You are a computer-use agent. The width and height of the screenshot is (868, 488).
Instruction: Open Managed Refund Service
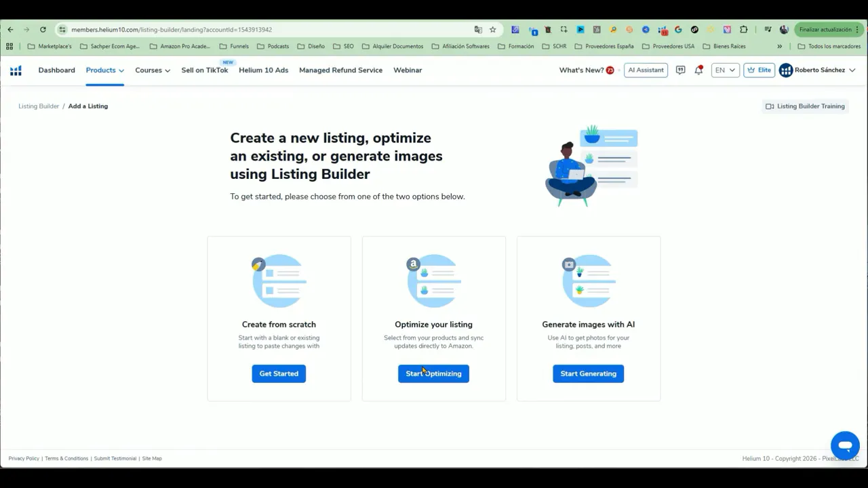(x=340, y=70)
